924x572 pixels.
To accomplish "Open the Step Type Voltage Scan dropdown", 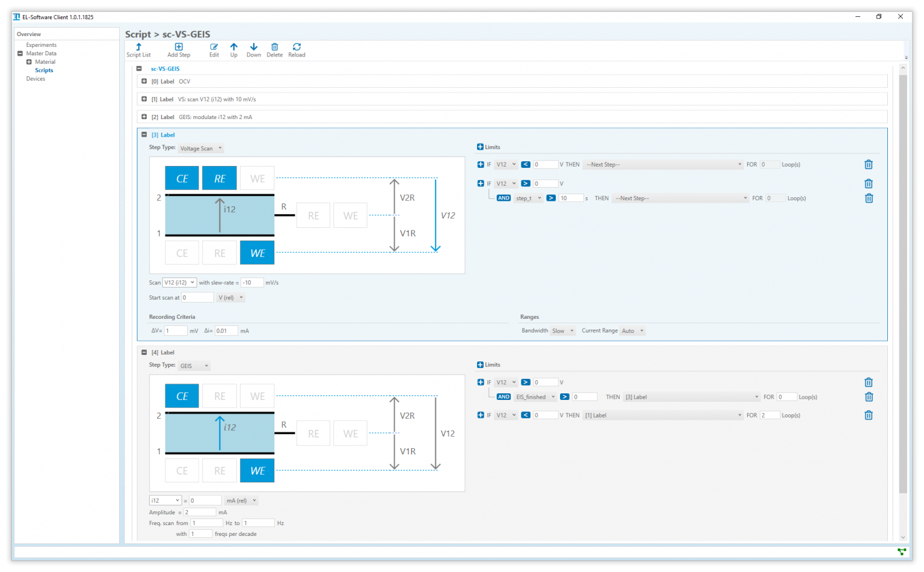I will click(x=201, y=148).
